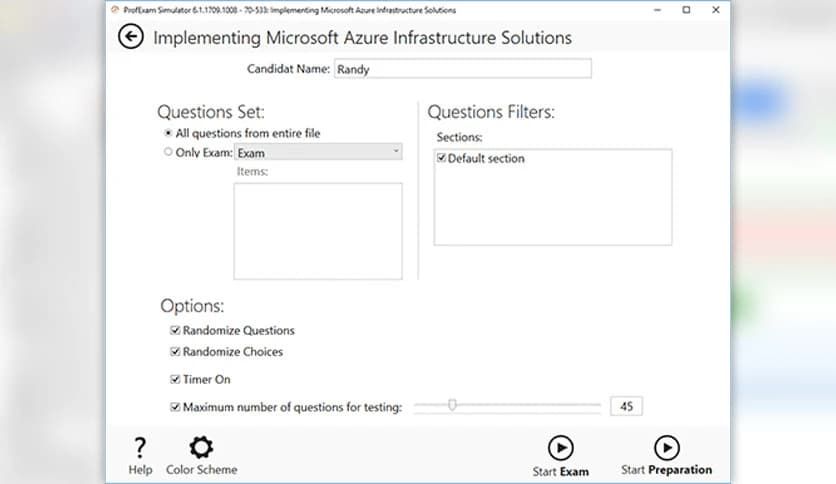Click the question count box showing 45
Screen dimensions: 836x484
627,406
